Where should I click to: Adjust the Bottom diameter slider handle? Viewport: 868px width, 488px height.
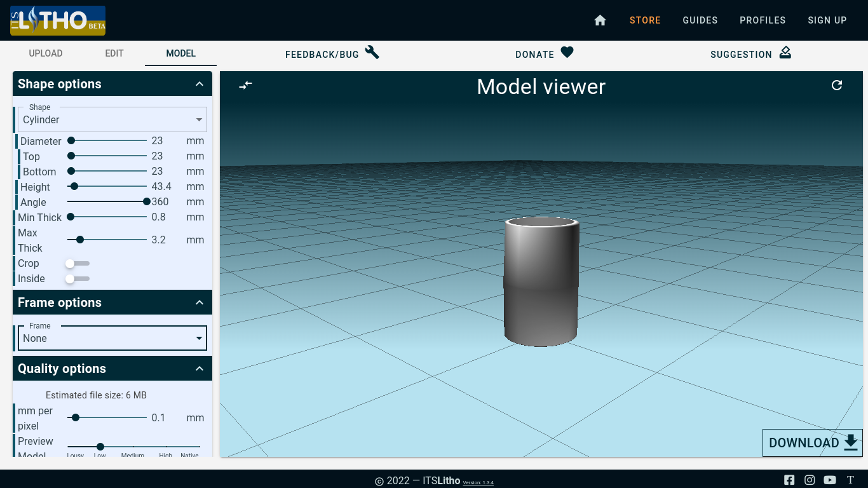click(x=71, y=171)
